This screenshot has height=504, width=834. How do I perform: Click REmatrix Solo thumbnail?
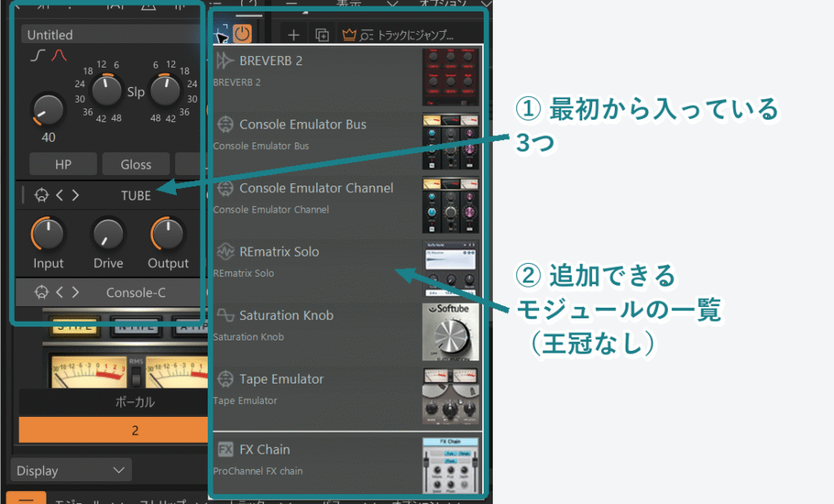450,269
